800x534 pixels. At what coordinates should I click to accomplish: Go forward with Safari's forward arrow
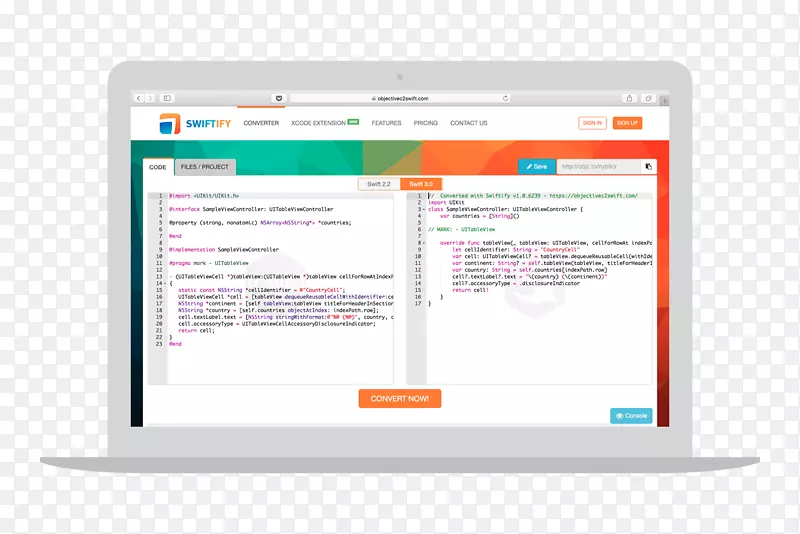coord(150,98)
